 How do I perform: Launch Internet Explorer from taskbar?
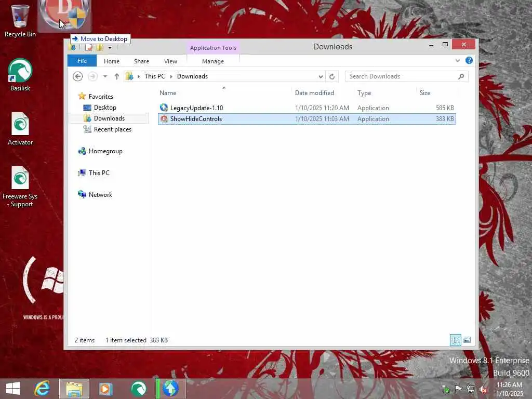tap(42, 389)
